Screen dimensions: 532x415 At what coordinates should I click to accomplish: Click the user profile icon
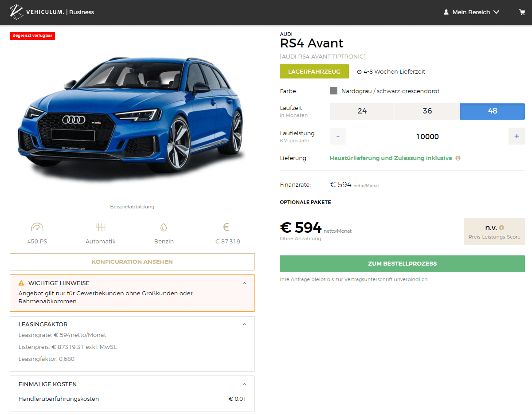446,12
